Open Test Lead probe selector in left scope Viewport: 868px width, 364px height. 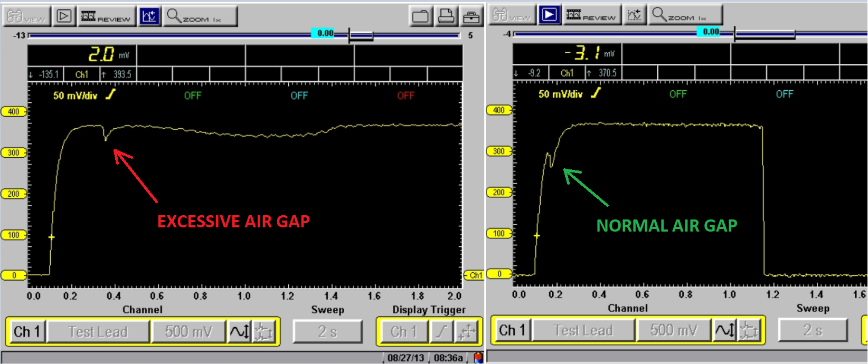(98, 332)
